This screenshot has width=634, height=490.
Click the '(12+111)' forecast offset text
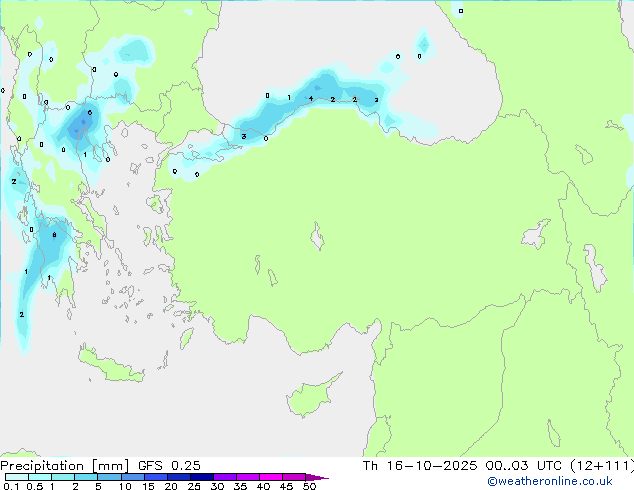[602, 466]
